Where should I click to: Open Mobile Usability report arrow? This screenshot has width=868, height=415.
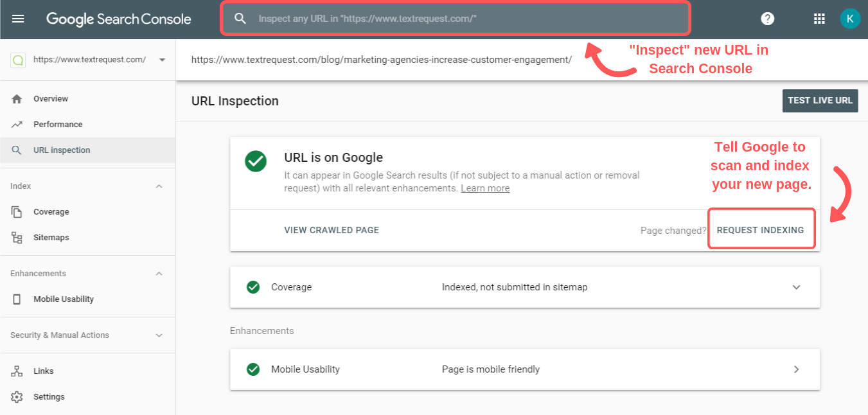click(796, 369)
